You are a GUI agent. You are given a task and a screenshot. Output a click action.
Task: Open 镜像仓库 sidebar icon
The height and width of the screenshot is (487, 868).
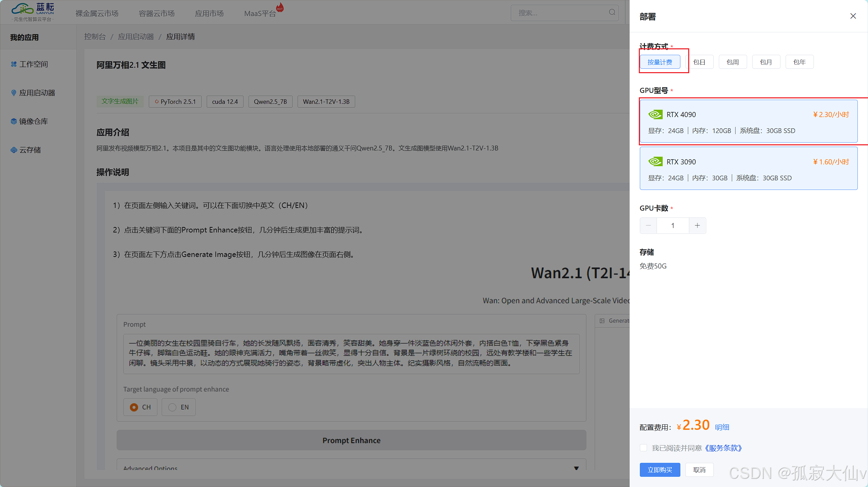pyautogui.click(x=14, y=121)
